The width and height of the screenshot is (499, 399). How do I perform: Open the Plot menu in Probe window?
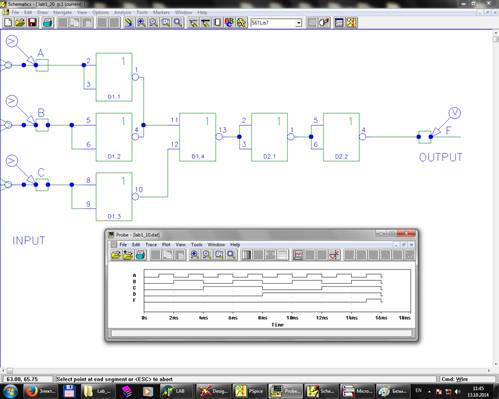(166, 245)
